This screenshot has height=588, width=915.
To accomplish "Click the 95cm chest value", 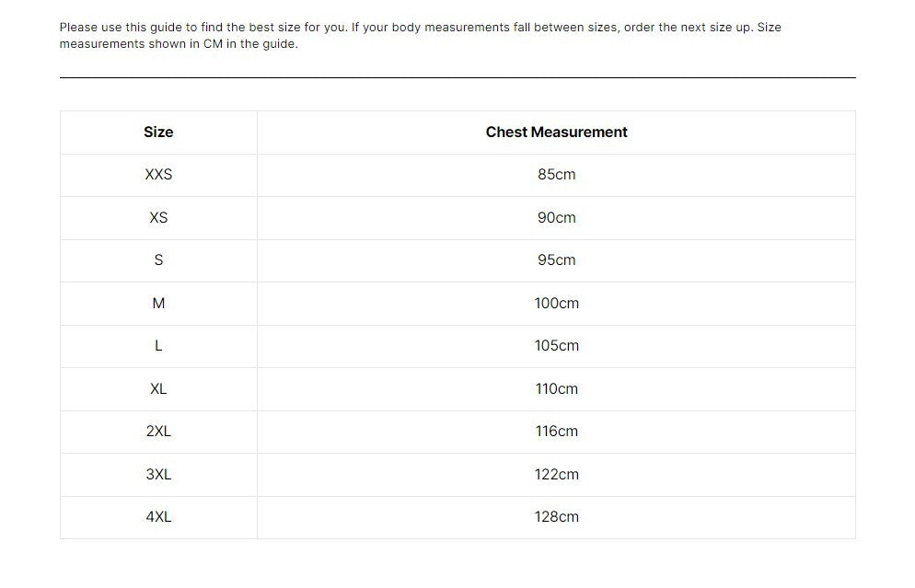I will [556, 260].
